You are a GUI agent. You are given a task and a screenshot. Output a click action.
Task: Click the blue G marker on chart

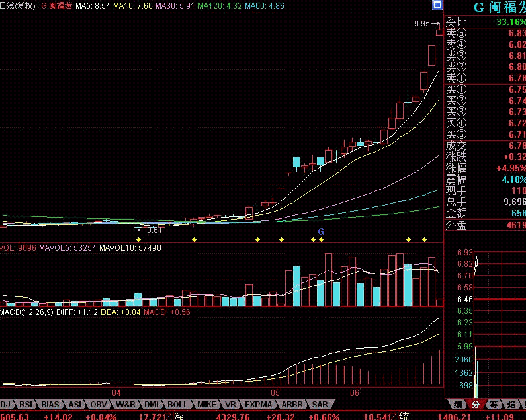click(x=321, y=231)
